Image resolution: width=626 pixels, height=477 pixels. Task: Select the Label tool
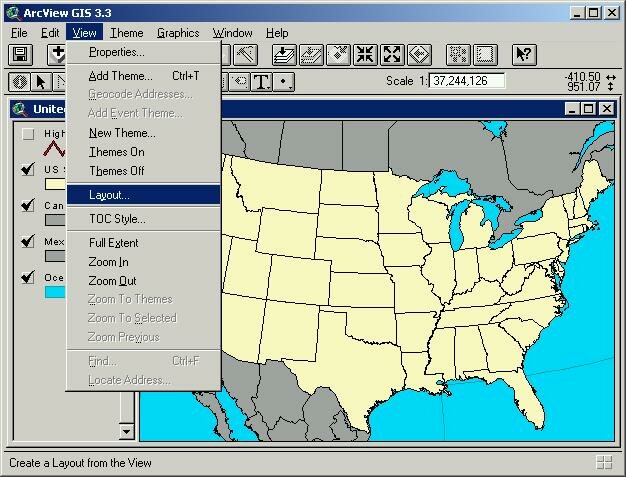pyautogui.click(x=240, y=82)
